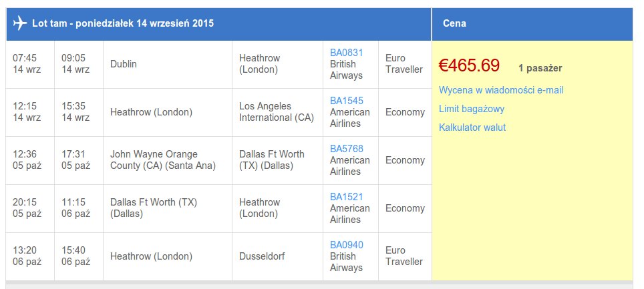Select Dallas Ft Worth (TX) destination cell
This screenshot has height=289, width=644.
[x=278, y=160]
